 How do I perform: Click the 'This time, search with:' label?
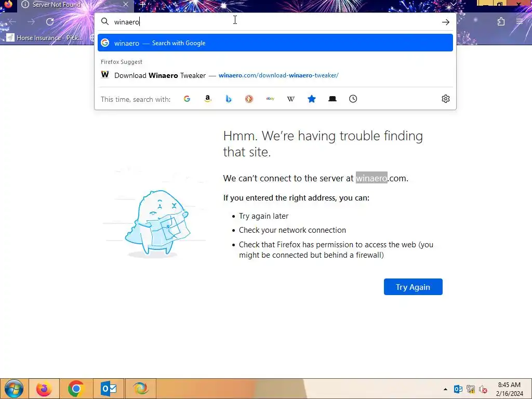tap(136, 99)
